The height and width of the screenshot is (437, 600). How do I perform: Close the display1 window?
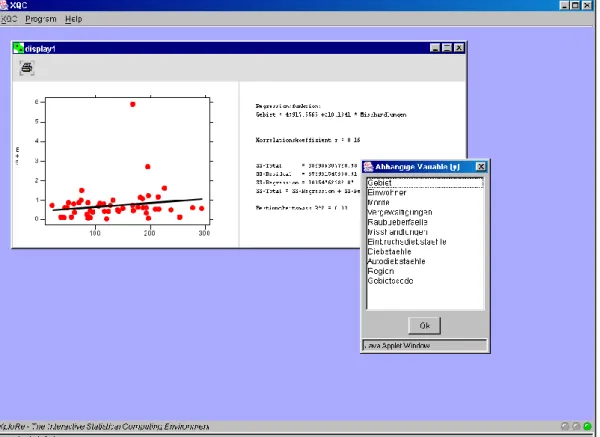[459, 48]
